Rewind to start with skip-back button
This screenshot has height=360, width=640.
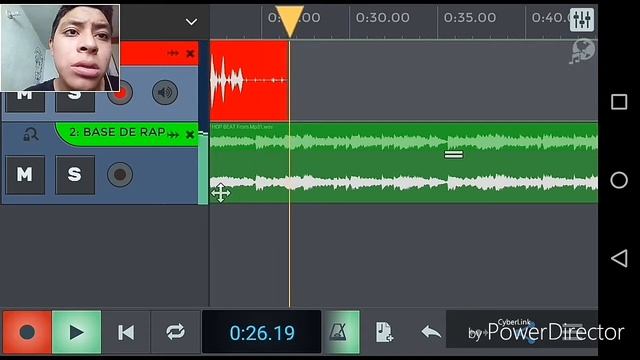pyautogui.click(x=126, y=332)
